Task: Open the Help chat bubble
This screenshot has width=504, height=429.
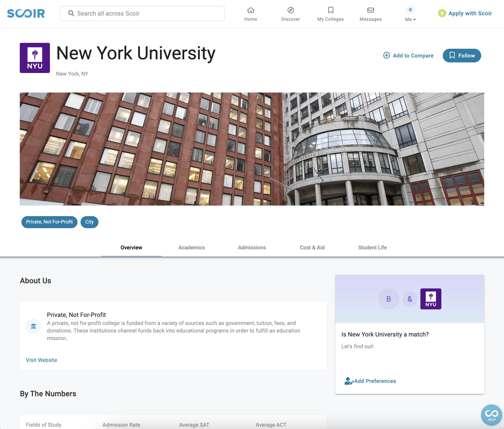Action: 492,415
